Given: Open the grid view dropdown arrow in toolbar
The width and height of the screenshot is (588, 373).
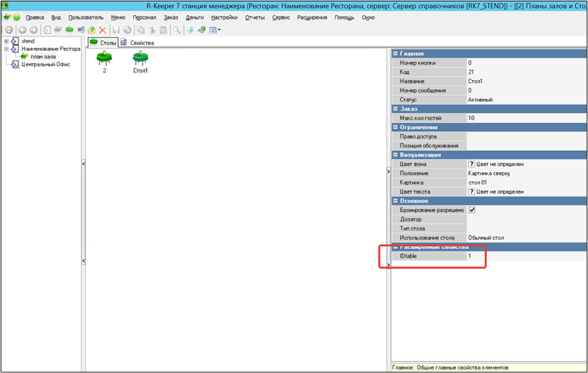Looking at the screenshot, I should tap(219, 30).
